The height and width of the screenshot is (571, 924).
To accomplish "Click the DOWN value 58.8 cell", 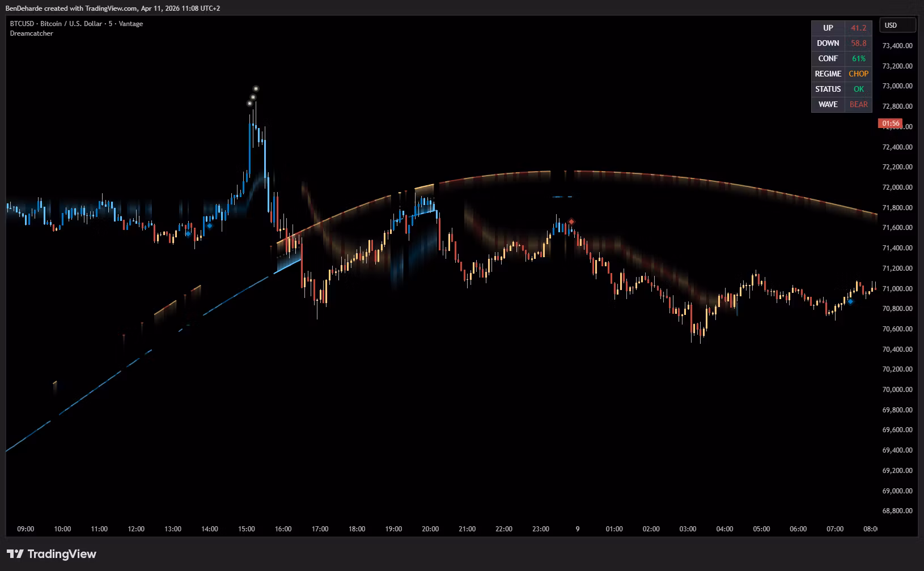I will pyautogui.click(x=858, y=43).
